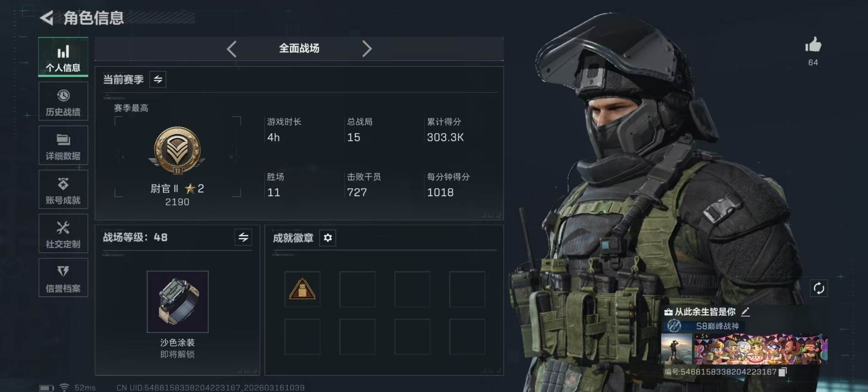Open the 历史战绩 tab
868x392 pixels.
pyautogui.click(x=63, y=102)
